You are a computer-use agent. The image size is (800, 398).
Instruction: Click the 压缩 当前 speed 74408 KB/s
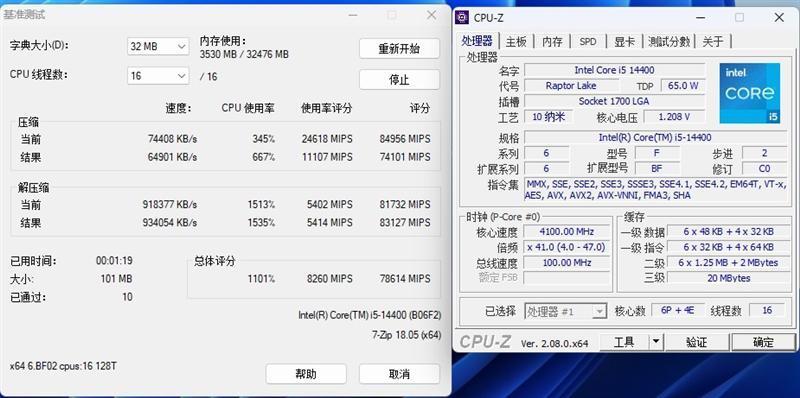172,139
